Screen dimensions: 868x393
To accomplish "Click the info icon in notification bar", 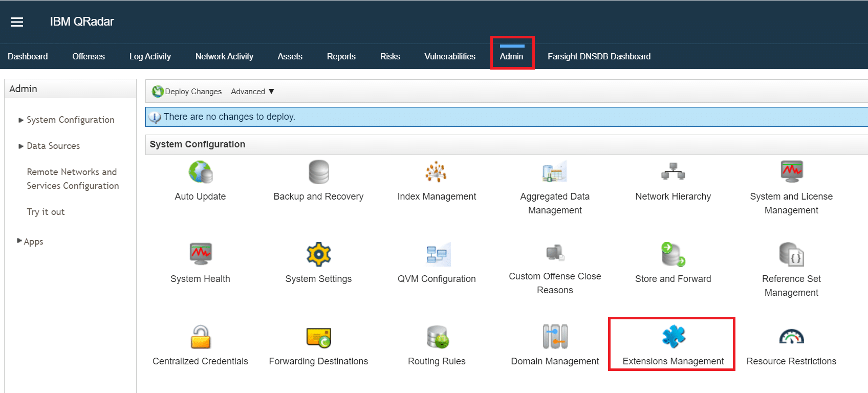I will tap(155, 117).
